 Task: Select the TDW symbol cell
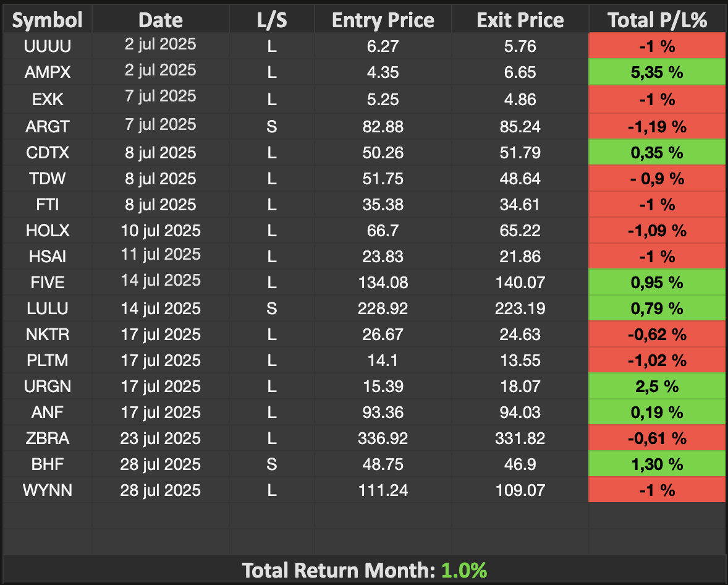click(48, 179)
